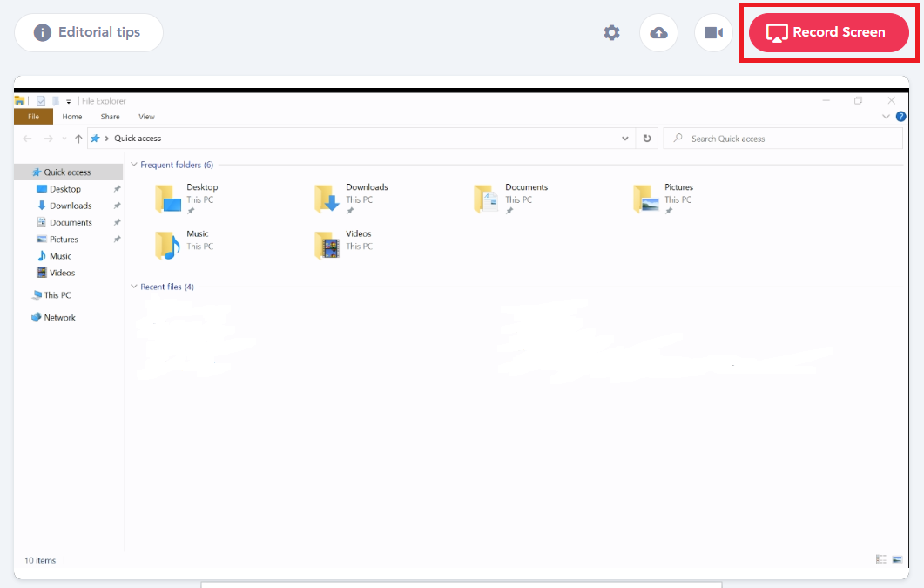Image resolution: width=924 pixels, height=588 pixels.
Task: Switch to the Home ribbon tab
Action: pyautogui.click(x=72, y=117)
